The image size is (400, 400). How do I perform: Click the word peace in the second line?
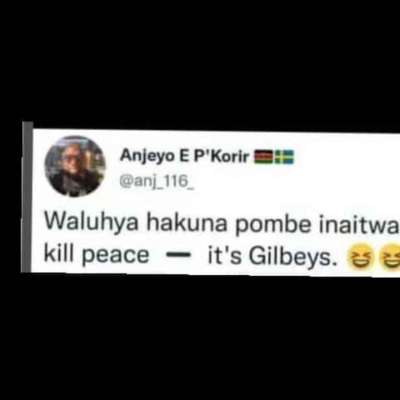[115, 257]
